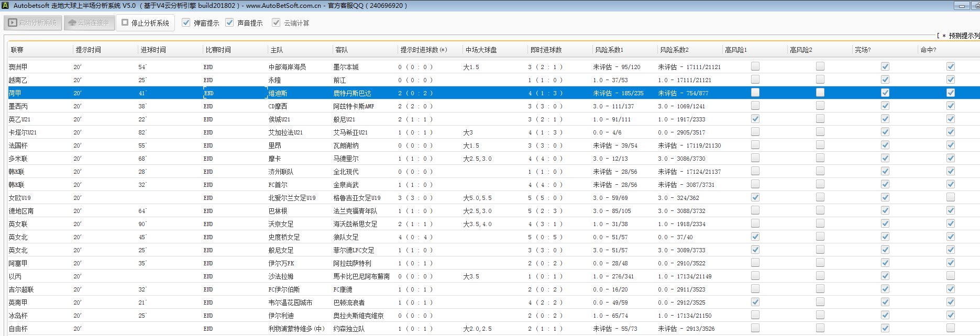Check 高风险2 for the 法国杯 里昂 row
This screenshot has width=980, height=336.
pos(820,145)
